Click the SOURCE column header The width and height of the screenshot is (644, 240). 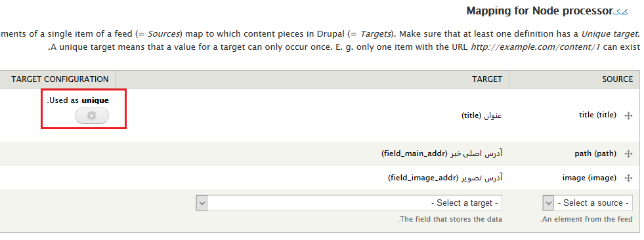617,79
